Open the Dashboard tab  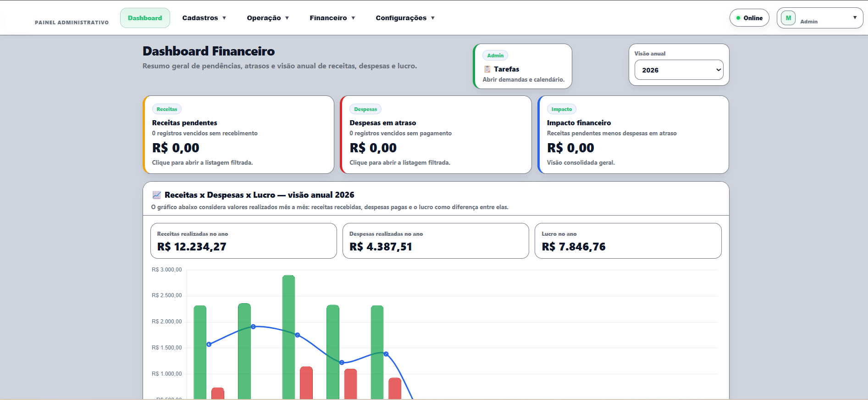[145, 18]
